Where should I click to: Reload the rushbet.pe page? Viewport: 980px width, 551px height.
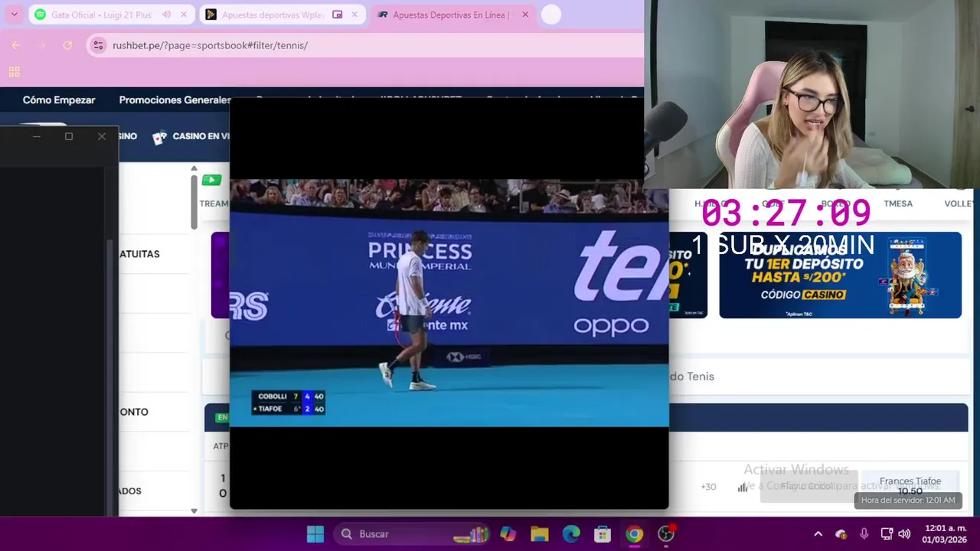[x=67, y=45]
